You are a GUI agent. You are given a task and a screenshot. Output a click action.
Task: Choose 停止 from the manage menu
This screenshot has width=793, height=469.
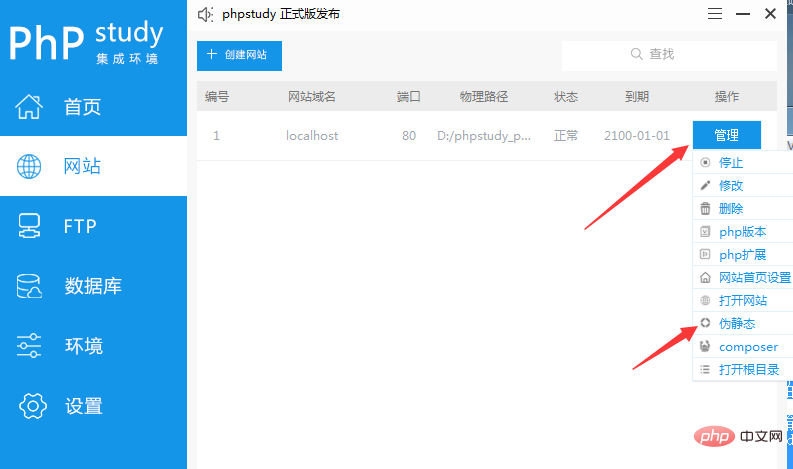click(743, 162)
